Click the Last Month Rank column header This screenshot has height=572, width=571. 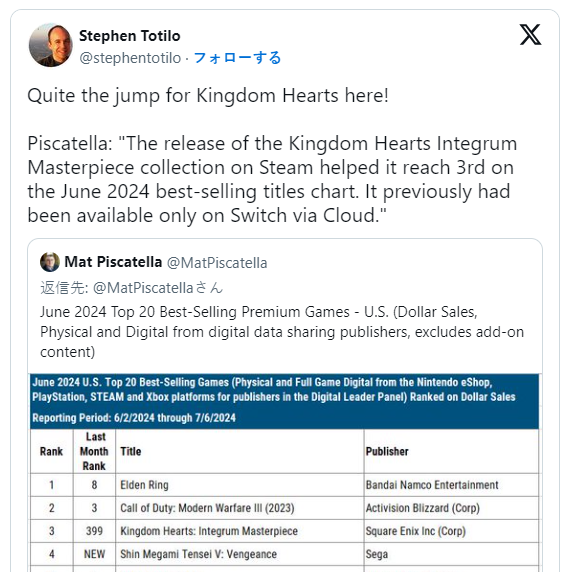click(x=94, y=451)
